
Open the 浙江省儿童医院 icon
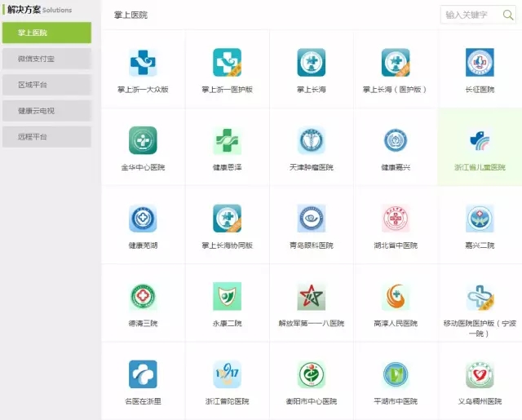click(x=480, y=140)
